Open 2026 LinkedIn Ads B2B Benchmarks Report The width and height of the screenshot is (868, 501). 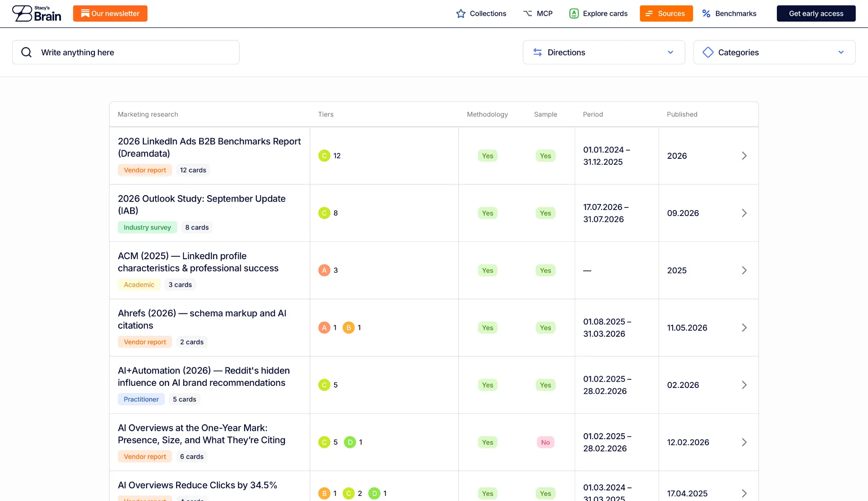209,147
